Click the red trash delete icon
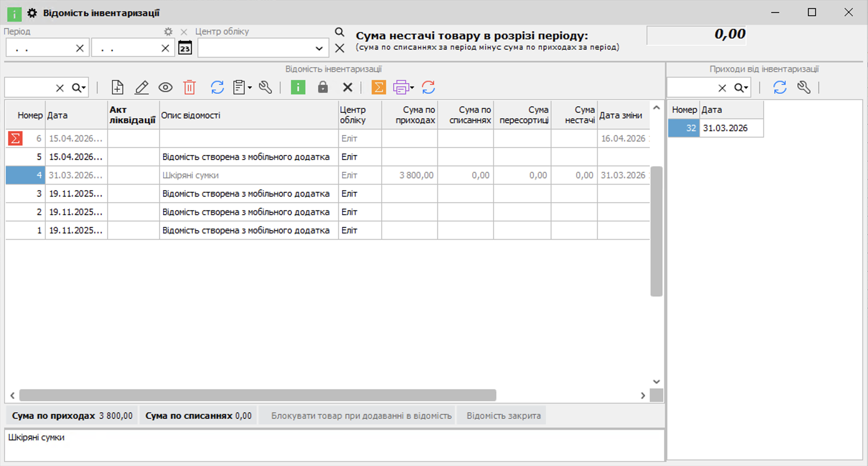This screenshot has width=868, height=466. (189, 87)
